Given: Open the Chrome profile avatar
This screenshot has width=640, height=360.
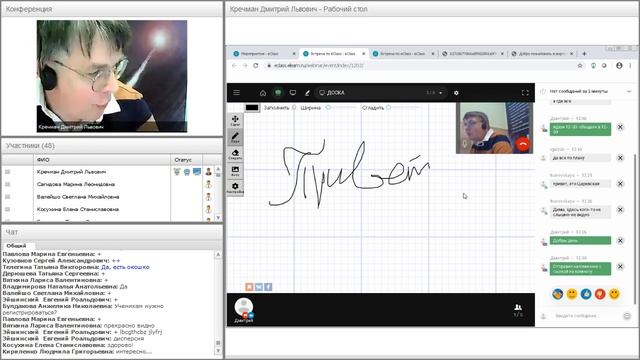Looking at the screenshot, I should (619, 65).
